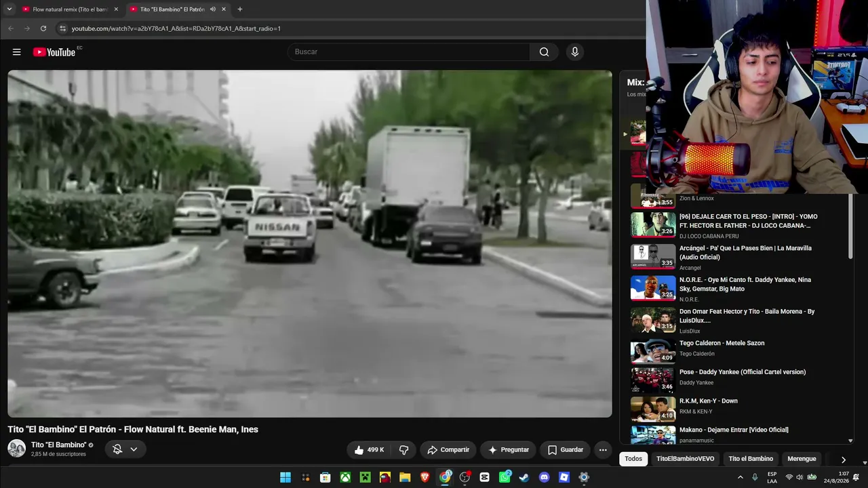This screenshot has height=488, width=868.
Task: Open the Compartir share dialog
Action: pos(448,449)
